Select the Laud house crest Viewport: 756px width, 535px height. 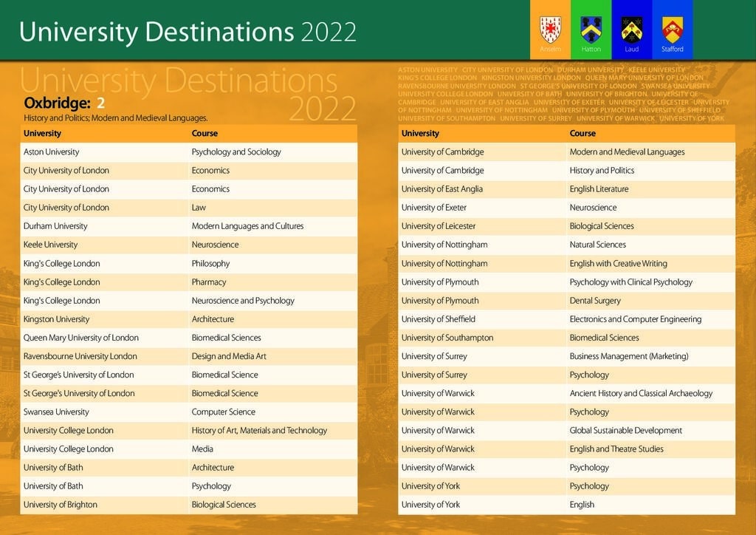(x=632, y=30)
